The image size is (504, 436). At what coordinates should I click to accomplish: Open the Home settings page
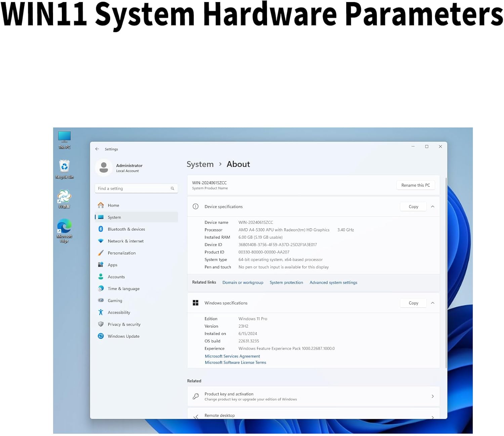click(136, 205)
